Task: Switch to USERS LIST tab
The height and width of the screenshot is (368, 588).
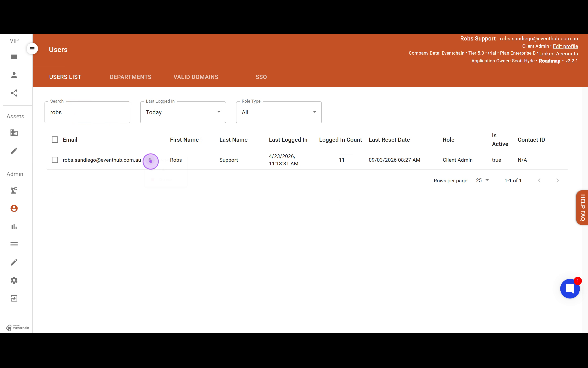Action: pos(65,77)
